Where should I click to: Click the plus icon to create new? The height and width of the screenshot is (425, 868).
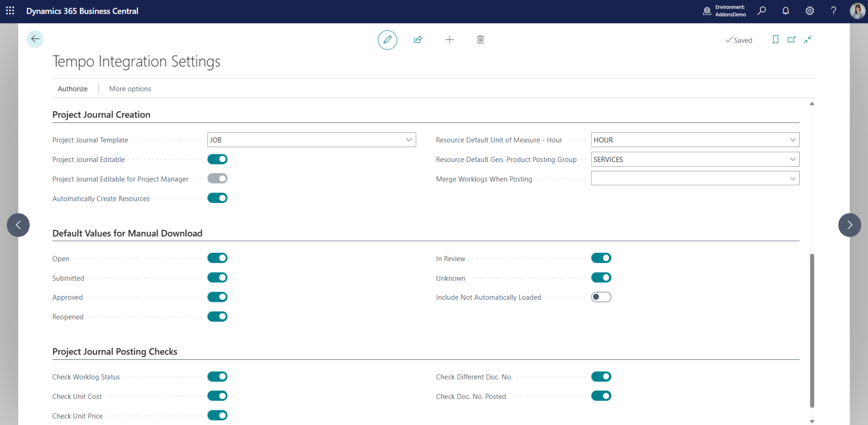(x=450, y=40)
